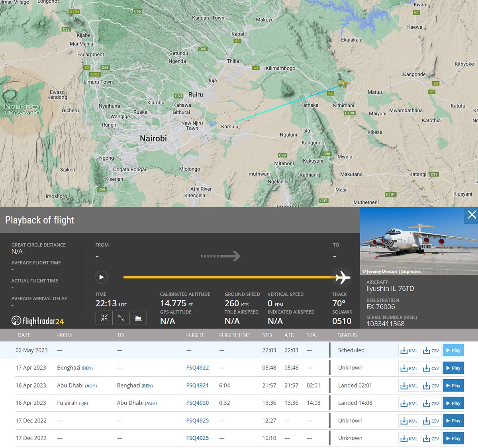Open flight number FSQ4920 link
This screenshot has height=448, width=478.
[x=198, y=403]
